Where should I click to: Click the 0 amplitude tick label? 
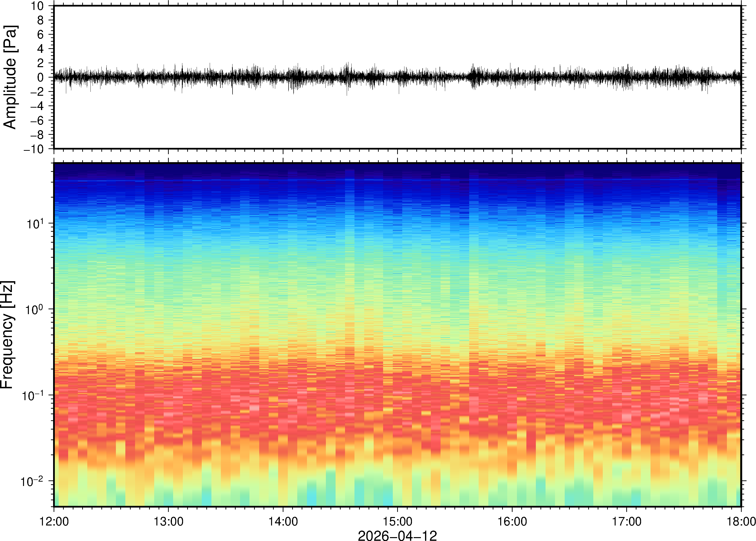(41, 78)
